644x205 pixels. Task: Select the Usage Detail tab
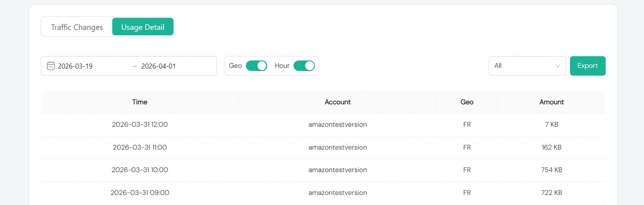tap(143, 27)
